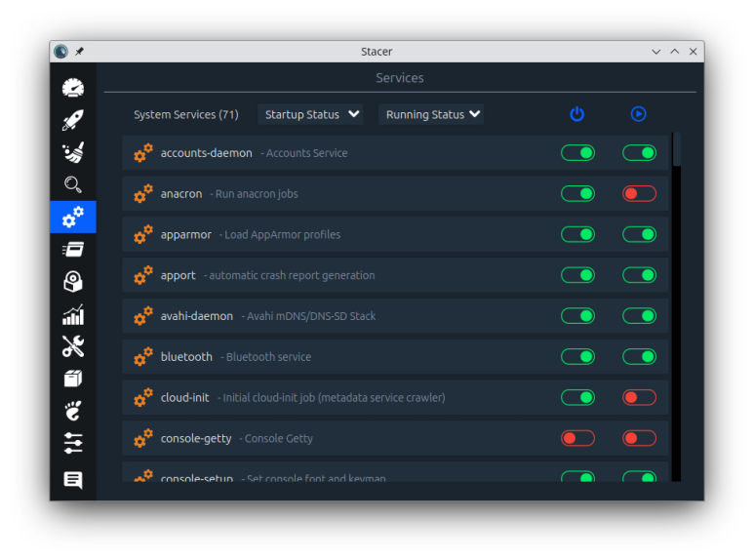Start anacron with its running toggle
Screen dimensions: 754x560
[x=639, y=194]
